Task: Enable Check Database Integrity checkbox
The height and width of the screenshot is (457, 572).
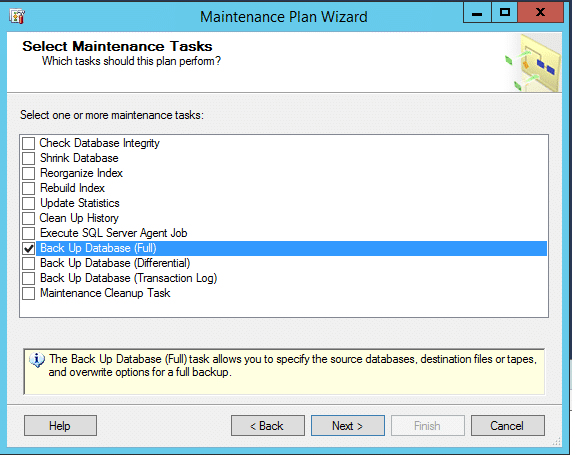Action: (28, 143)
